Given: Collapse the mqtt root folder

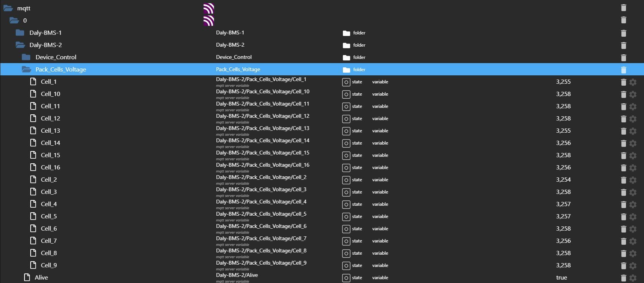Looking at the screenshot, I should (x=8, y=8).
